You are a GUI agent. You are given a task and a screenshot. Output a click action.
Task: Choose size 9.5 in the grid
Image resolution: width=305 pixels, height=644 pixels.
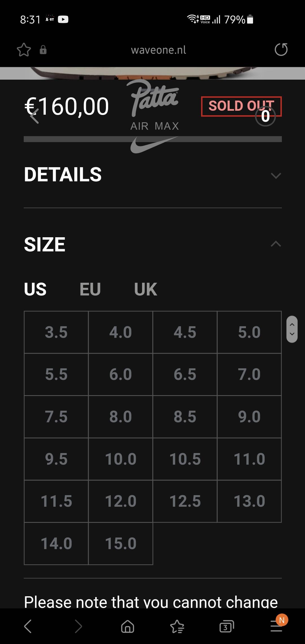(x=56, y=459)
